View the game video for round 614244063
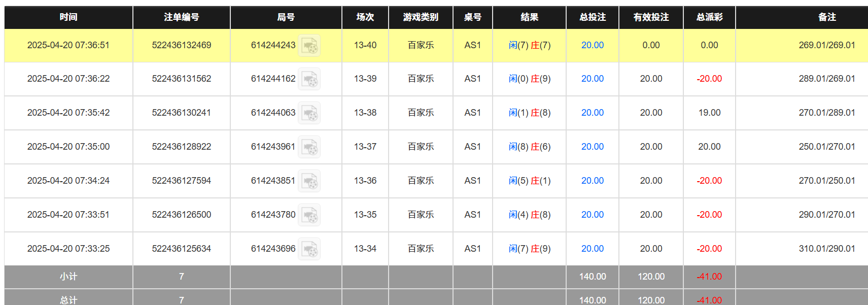Viewport: 868px width, 305px height. (x=311, y=113)
